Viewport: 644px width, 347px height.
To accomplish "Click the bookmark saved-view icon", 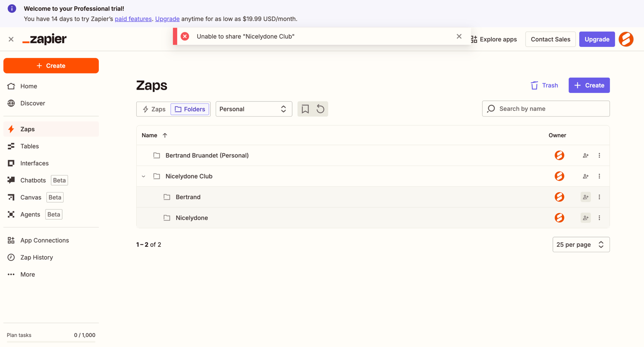I will pos(305,109).
